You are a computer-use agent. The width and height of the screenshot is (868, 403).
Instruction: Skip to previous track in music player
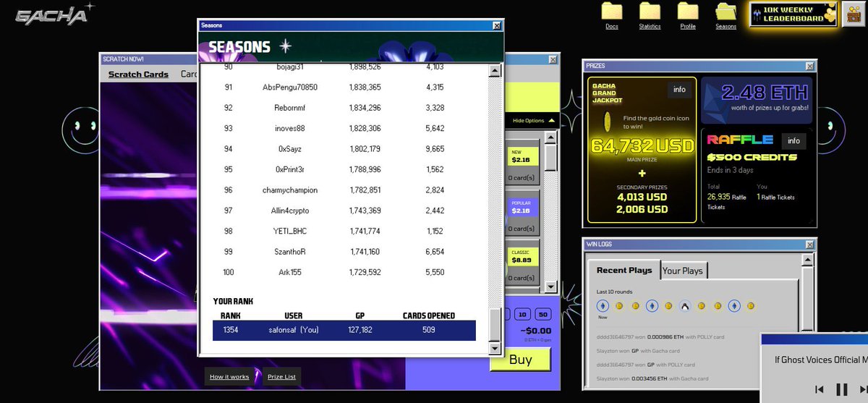820,389
